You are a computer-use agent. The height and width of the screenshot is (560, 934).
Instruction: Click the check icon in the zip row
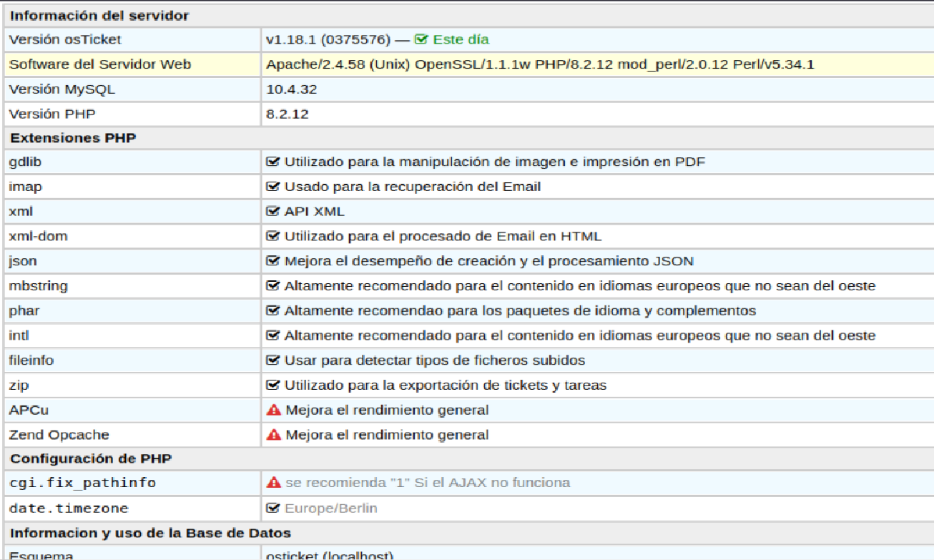(x=272, y=385)
